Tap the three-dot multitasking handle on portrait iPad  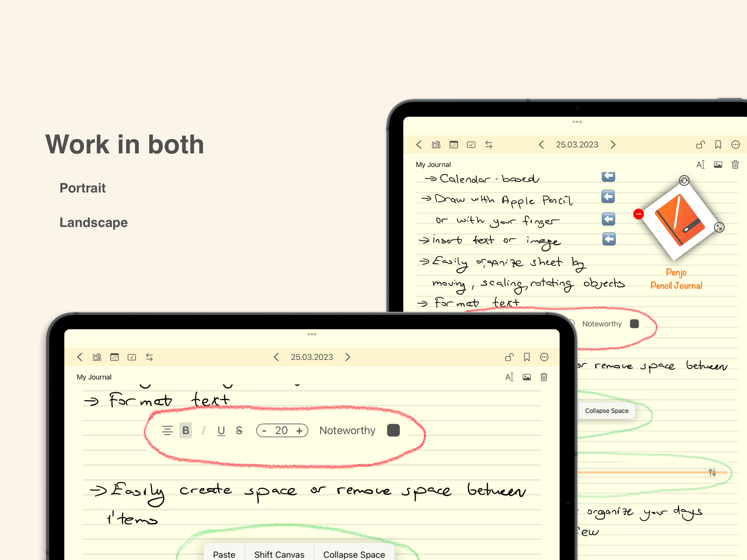[x=577, y=122]
